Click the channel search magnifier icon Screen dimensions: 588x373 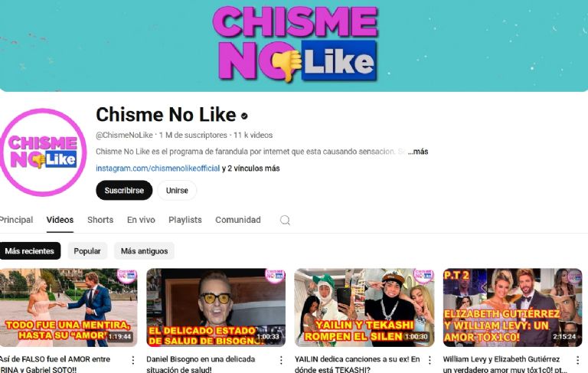click(285, 220)
